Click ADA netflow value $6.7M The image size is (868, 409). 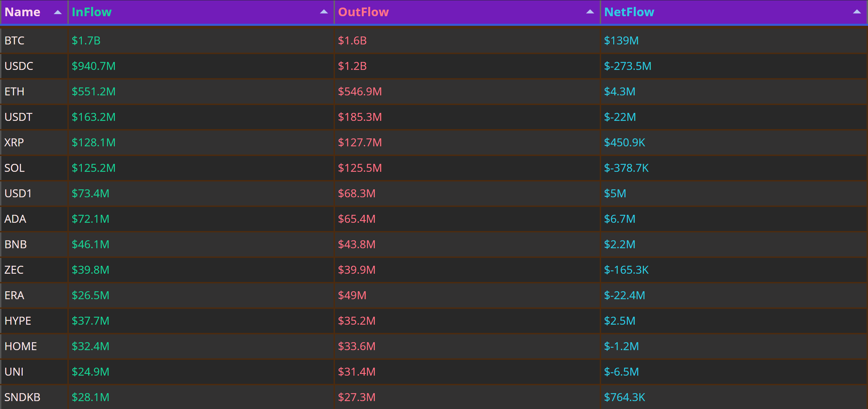620,219
